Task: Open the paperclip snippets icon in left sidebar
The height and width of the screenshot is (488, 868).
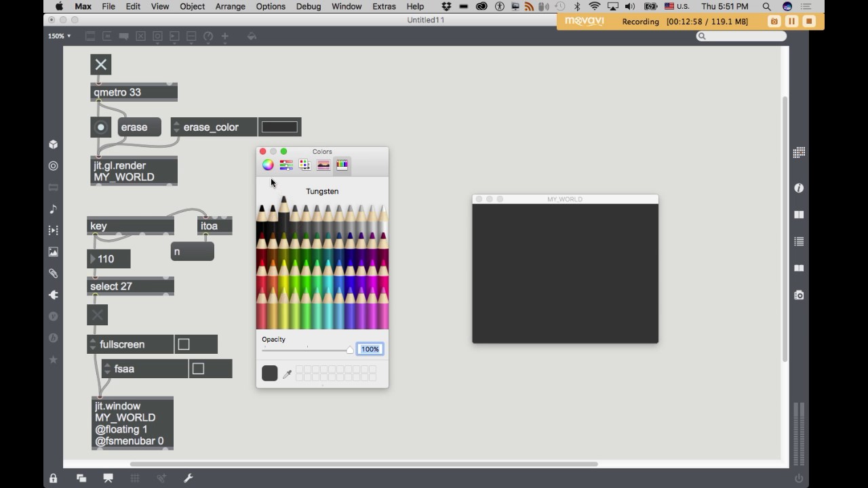Action: pyautogui.click(x=54, y=273)
